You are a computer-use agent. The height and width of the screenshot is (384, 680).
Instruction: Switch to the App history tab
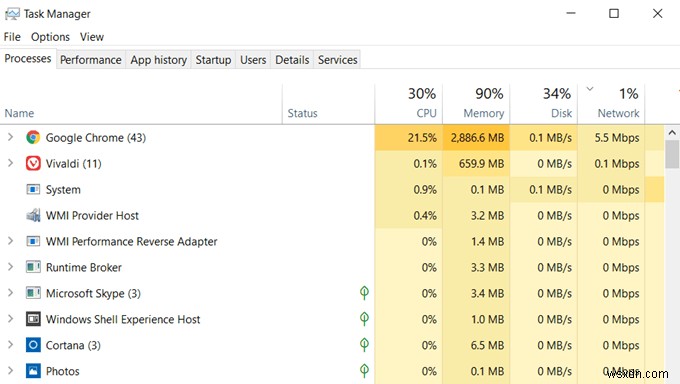click(x=158, y=60)
